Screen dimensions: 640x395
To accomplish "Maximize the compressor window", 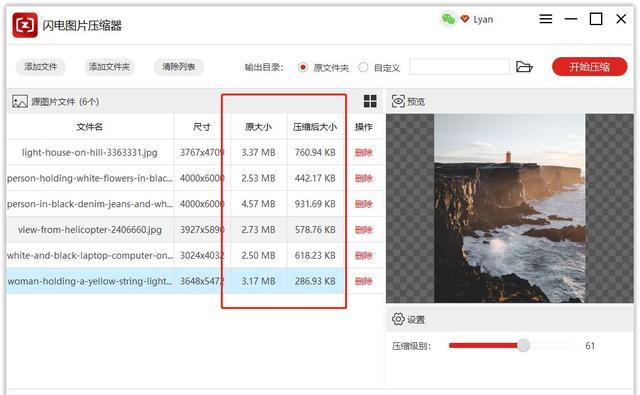I will [x=596, y=19].
